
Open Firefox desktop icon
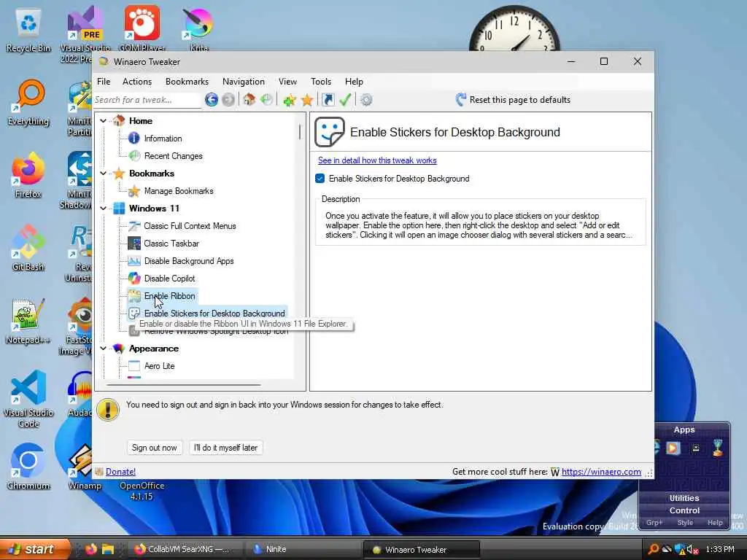tap(28, 175)
